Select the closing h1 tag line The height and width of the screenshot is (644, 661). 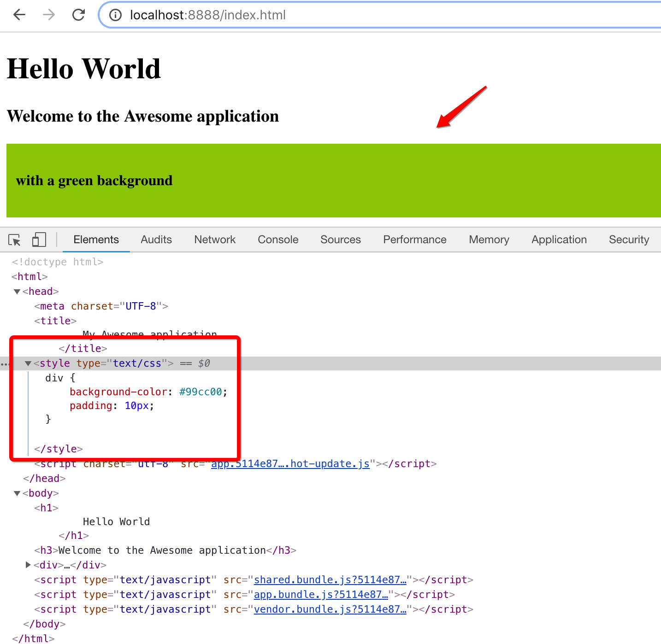[74, 535]
